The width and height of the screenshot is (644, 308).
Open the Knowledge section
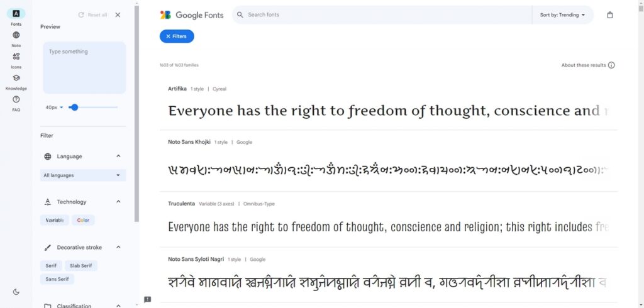[16, 78]
